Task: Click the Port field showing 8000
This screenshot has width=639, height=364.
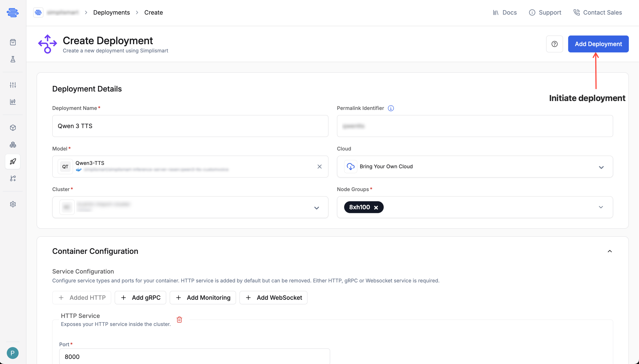Action: click(x=195, y=357)
